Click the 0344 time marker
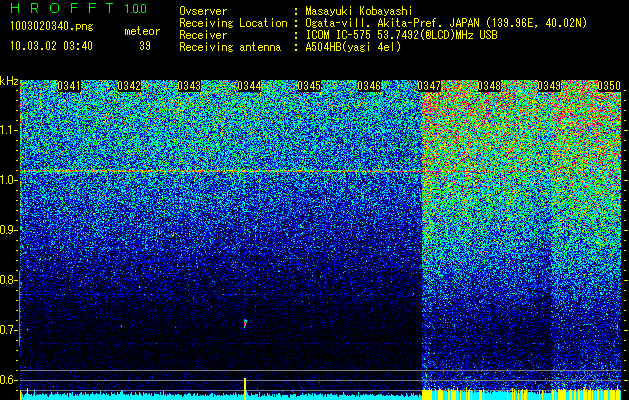The height and width of the screenshot is (400, 629). coord(249,86)
